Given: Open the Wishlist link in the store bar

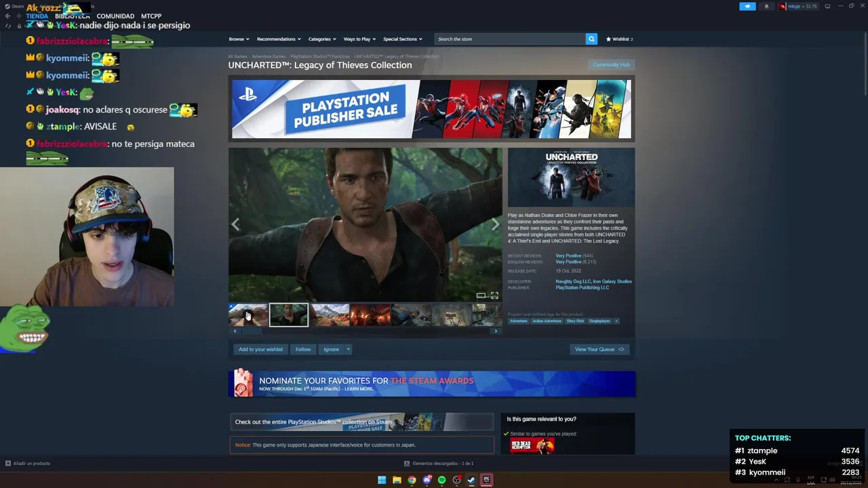Looking at the screenshot, I should (619, 39).
